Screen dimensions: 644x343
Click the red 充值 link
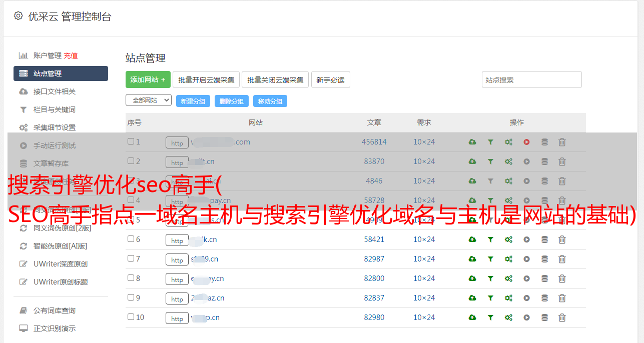[x=71, y=55]
